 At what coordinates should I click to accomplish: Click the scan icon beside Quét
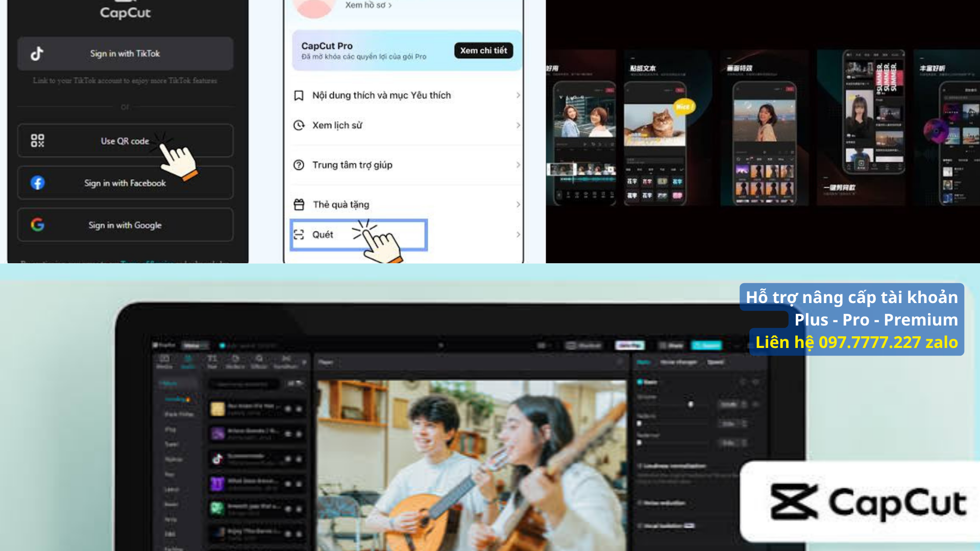[299, 235]
